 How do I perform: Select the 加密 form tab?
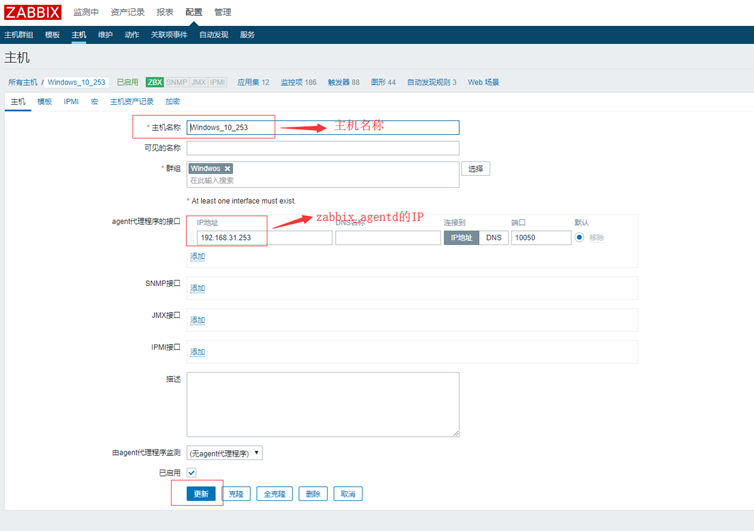pos(173,101)
